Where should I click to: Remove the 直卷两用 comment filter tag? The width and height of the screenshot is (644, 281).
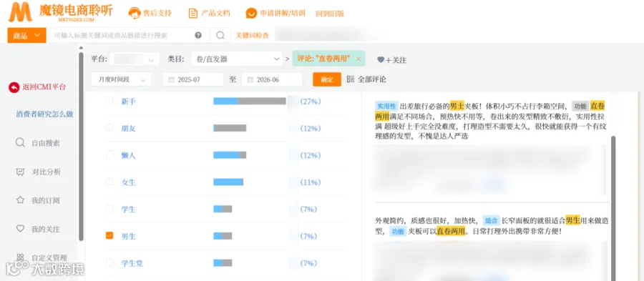coord(358,59)
